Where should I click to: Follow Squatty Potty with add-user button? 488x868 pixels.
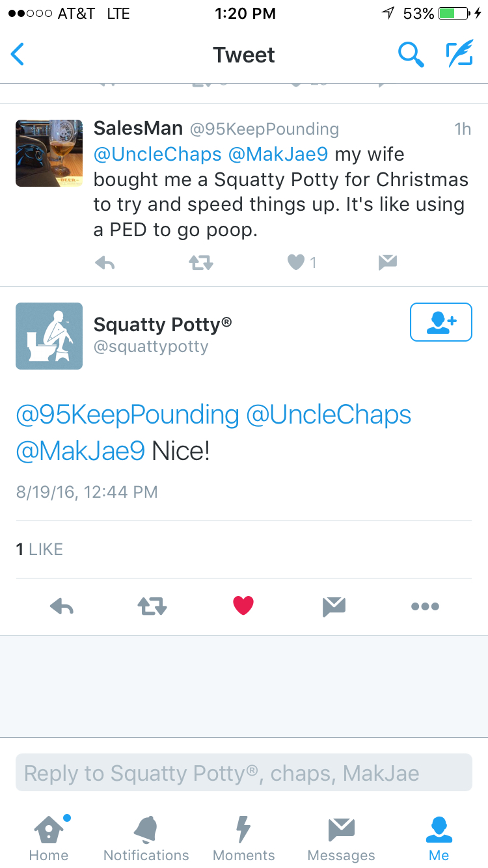click(x=441, y=322)
